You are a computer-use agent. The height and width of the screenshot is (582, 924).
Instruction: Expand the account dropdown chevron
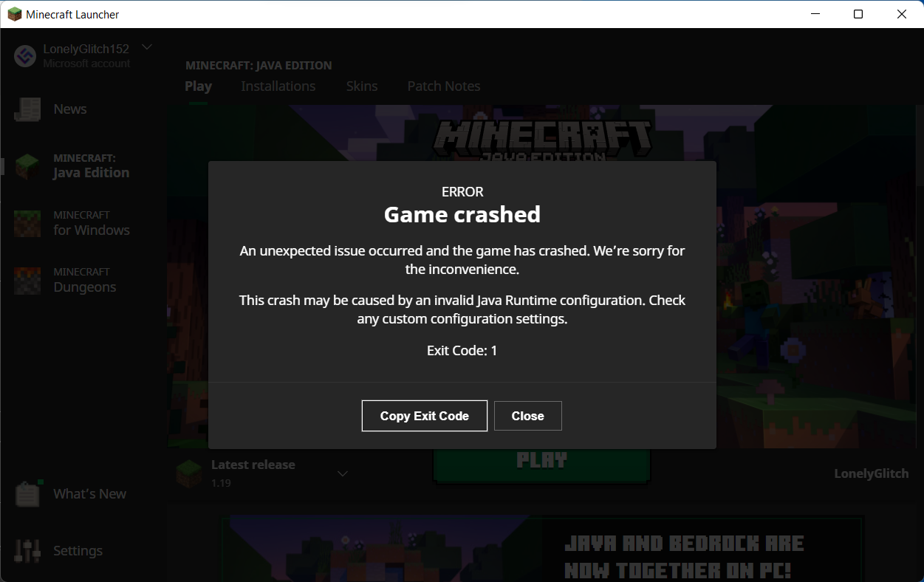[147, 47]
